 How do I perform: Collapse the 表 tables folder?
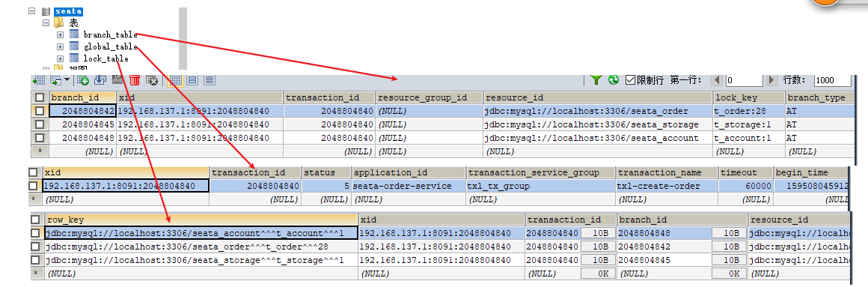click(46, 23)
